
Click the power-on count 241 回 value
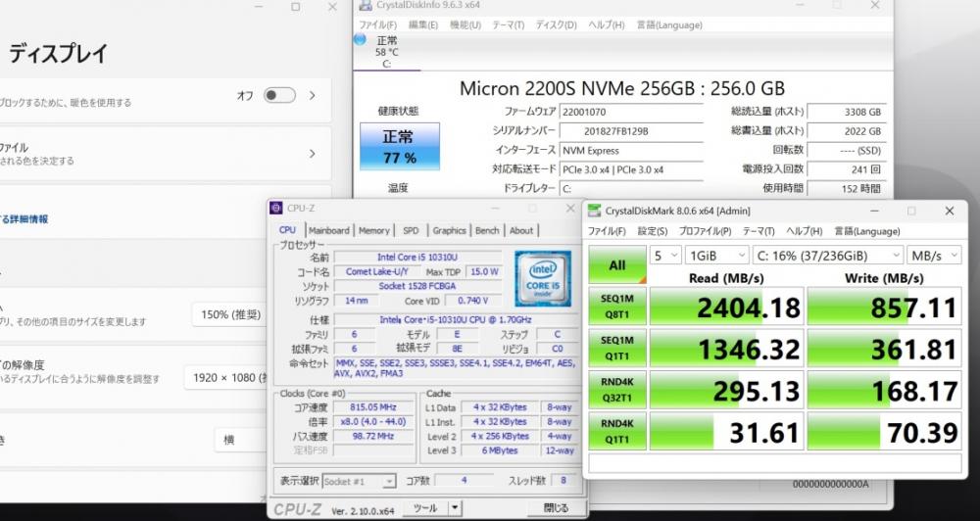(x=847, y=169)
